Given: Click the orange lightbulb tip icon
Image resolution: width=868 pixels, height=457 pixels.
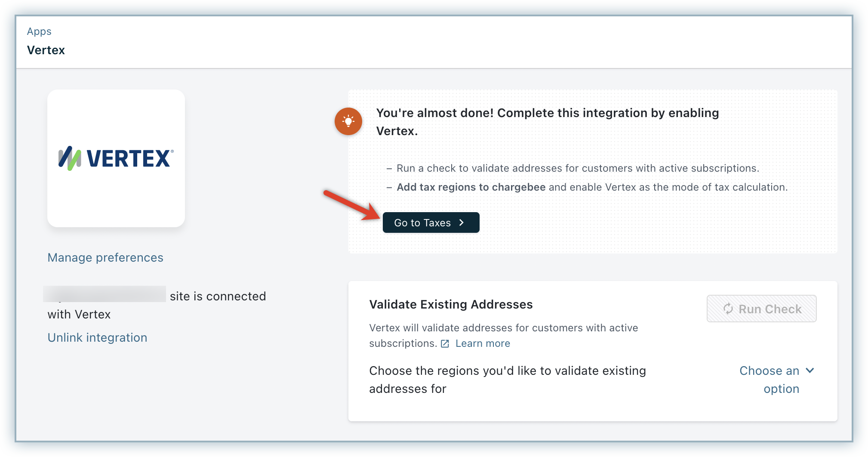Looking at the screenshot, I should click(348, 121).
